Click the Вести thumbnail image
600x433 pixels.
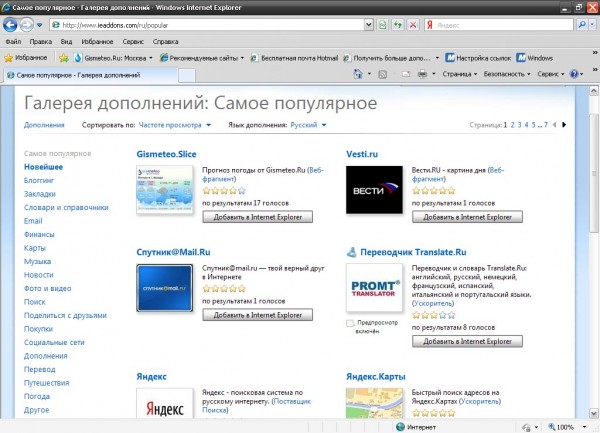click(x=374, y=190)
